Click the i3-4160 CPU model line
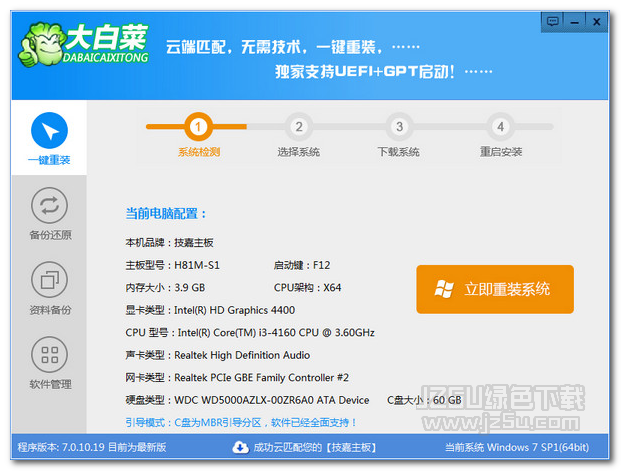This screenshot has height=471, width=621. [x=250, y=333]
